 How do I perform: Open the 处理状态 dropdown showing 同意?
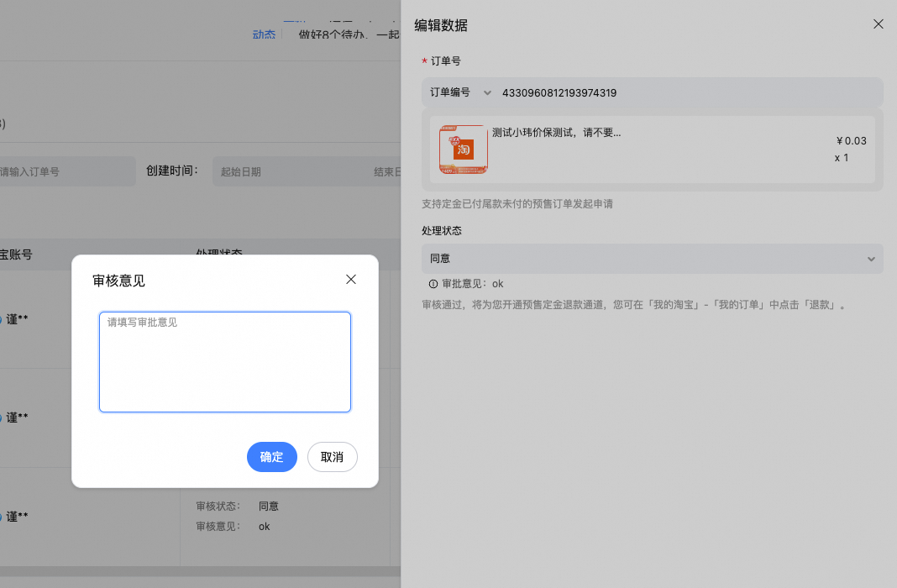(652, 259)
